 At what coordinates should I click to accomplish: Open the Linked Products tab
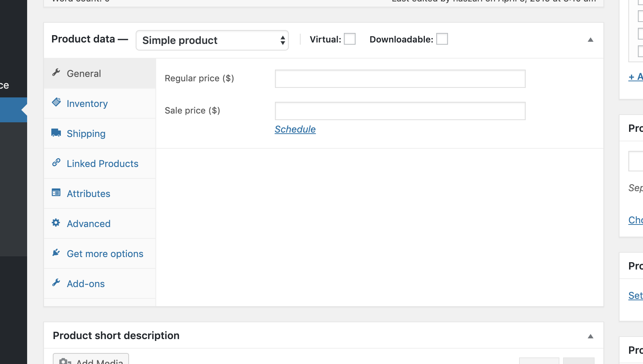coord(102,164)
